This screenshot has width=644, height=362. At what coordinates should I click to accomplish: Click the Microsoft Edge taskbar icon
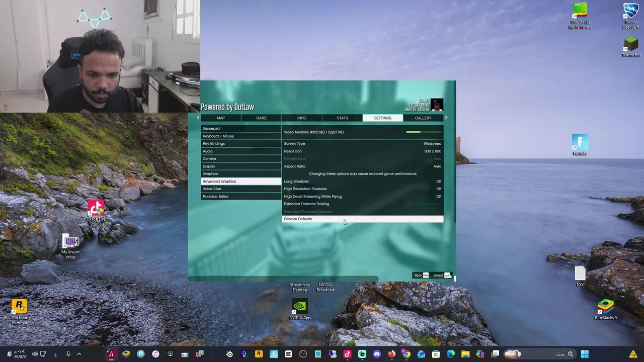click(450, 354)
